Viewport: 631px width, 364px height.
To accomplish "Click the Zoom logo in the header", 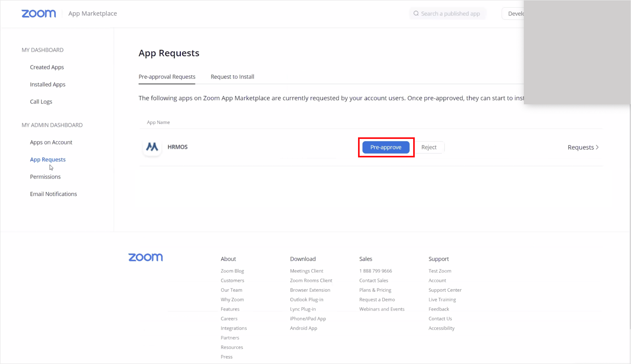I will coord(39,13).
